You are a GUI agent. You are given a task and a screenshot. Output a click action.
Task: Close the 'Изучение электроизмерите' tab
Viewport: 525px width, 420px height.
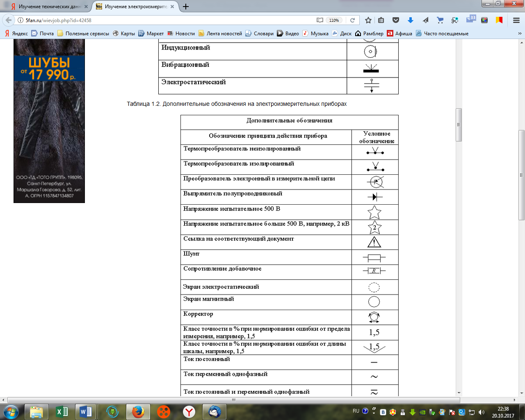click(x=172, y=7)
